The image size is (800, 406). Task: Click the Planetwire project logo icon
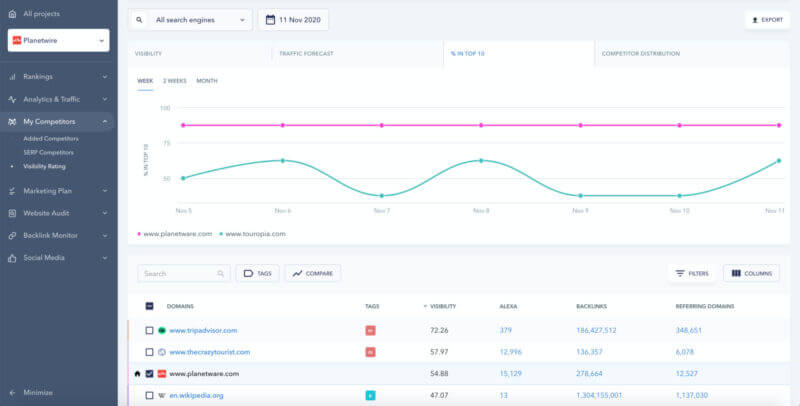17,40
